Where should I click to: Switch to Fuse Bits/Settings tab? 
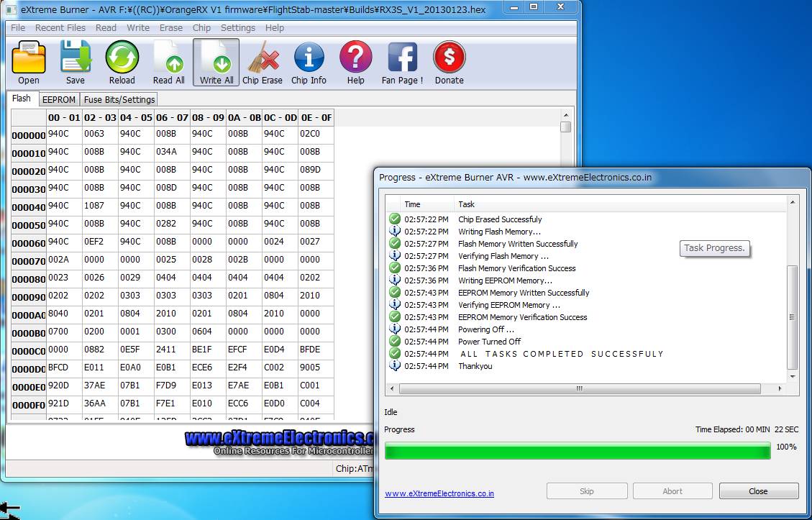click(119, 99)
